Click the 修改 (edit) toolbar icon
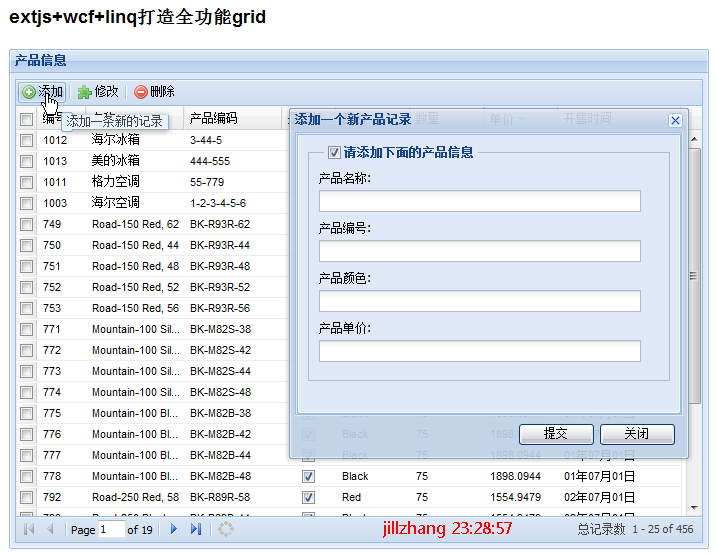 (85, 92)
